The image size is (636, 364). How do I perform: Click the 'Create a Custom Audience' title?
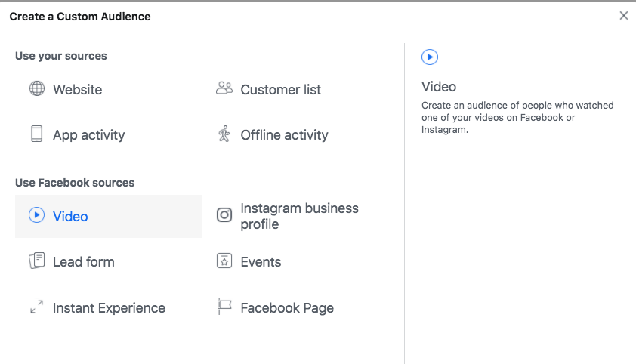pyautogui.click(x=80, y=17)
